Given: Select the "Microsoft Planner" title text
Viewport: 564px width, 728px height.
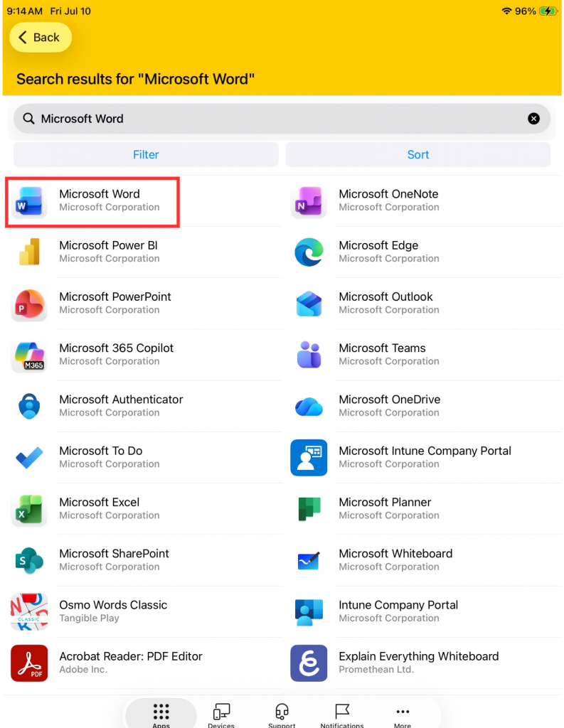Looking at the screenshot, I should coord(385,503).
